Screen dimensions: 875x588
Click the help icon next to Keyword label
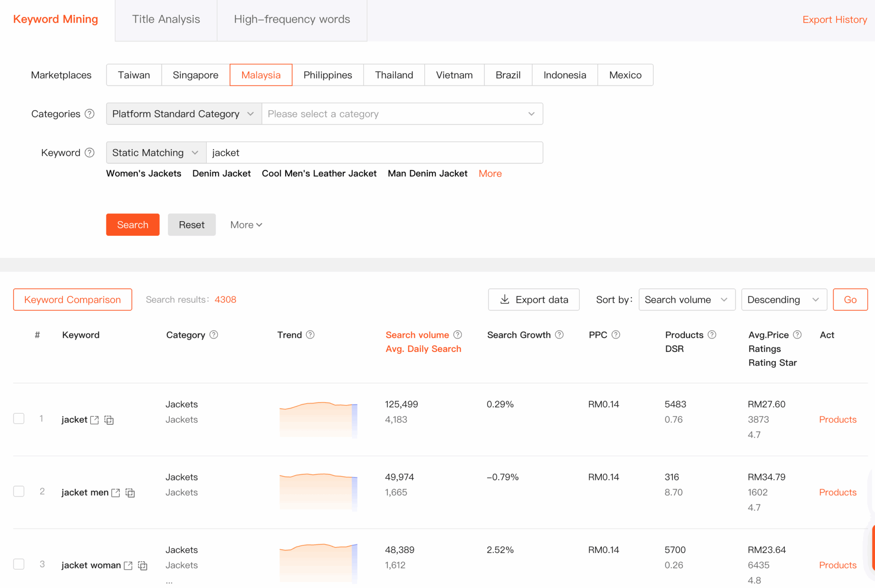(x=90, y=152)
